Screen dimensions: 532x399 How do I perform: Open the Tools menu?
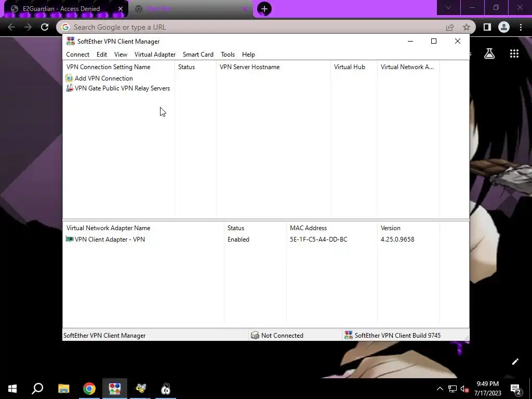click(x=228, y=54)
